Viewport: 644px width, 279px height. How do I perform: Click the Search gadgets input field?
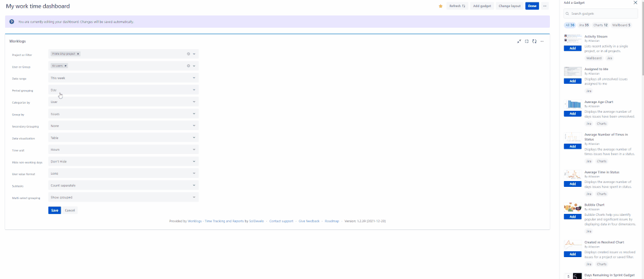point(600,14)
